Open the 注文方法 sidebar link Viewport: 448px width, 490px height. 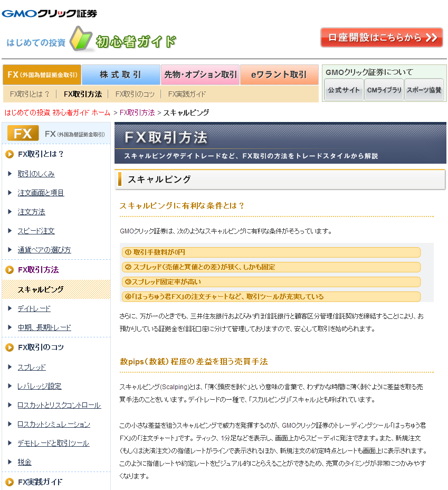click(x=31, y=212)
